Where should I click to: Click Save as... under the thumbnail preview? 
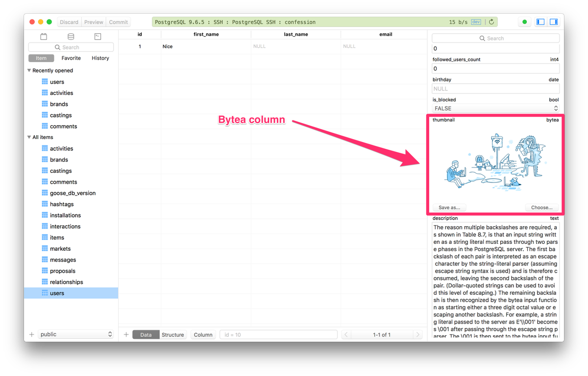(449, 207)
